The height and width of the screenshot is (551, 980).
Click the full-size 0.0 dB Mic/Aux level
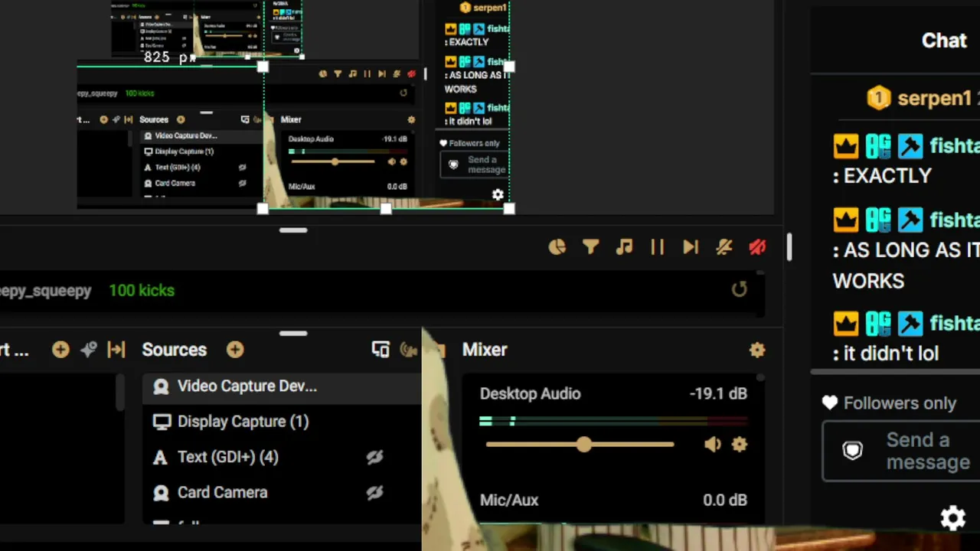725,500
